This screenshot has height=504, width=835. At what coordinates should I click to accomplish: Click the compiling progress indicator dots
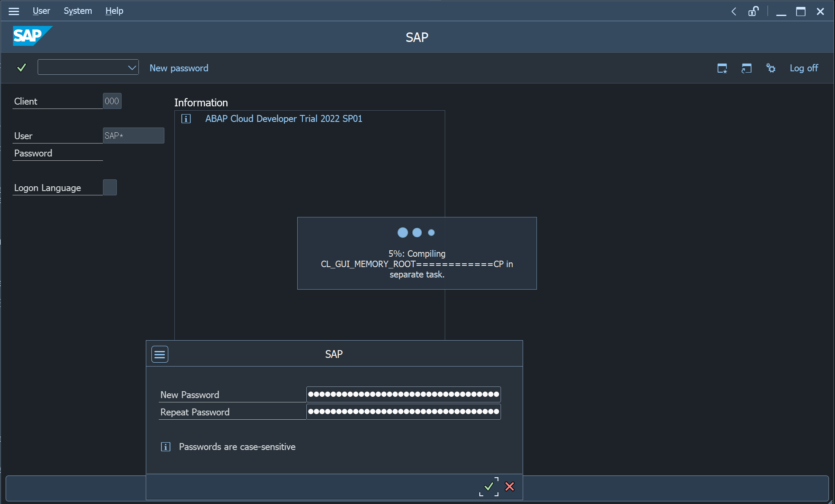(x=416, y=233)
